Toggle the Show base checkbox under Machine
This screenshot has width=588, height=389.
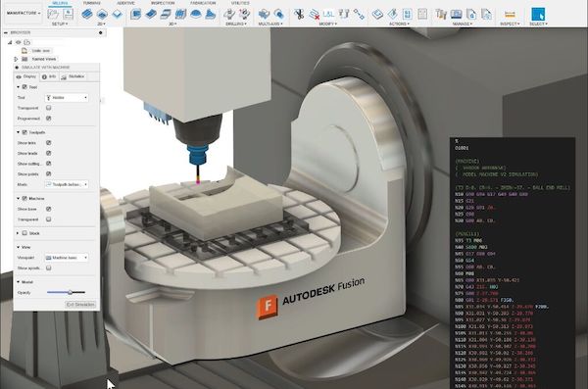pos(48,209)
